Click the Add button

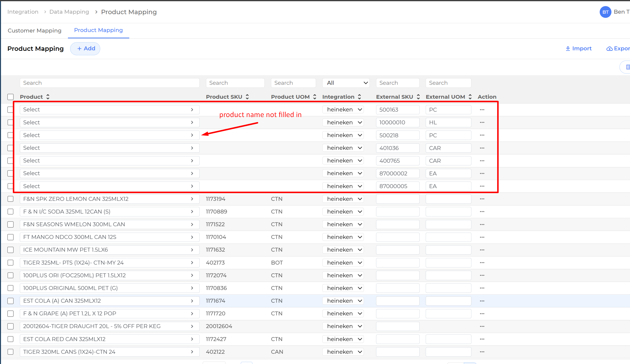pyautogui.click(x=85, y=49)
